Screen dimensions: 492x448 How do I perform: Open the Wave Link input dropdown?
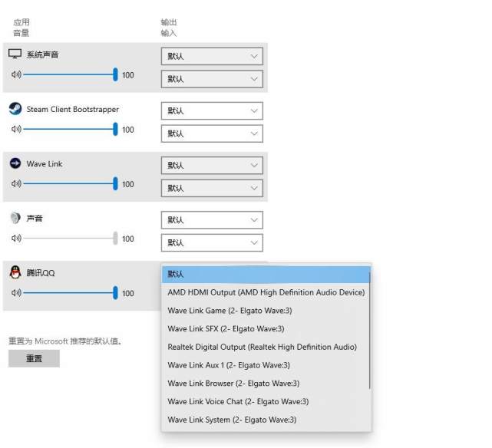coord(212,188)
